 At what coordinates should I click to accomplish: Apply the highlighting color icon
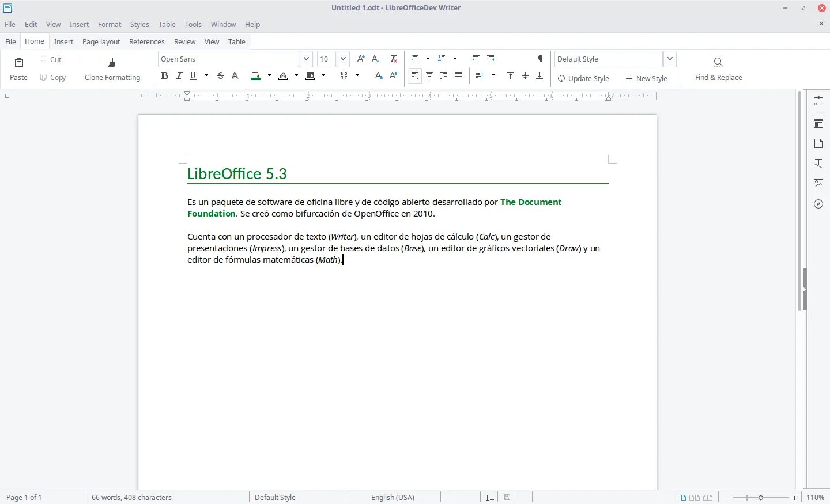(283, 76)
